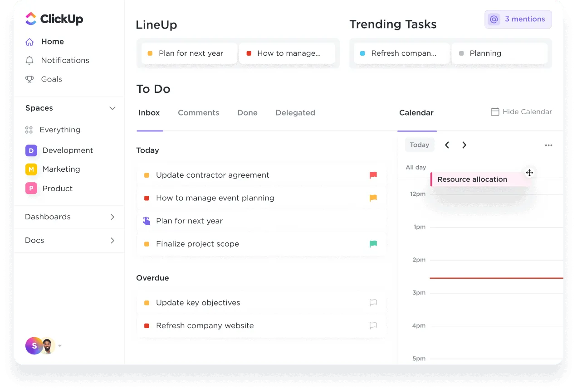Set priority flag on Refresh company website
Viewport: 577px width, 392px height.
[x=373, y=325]
